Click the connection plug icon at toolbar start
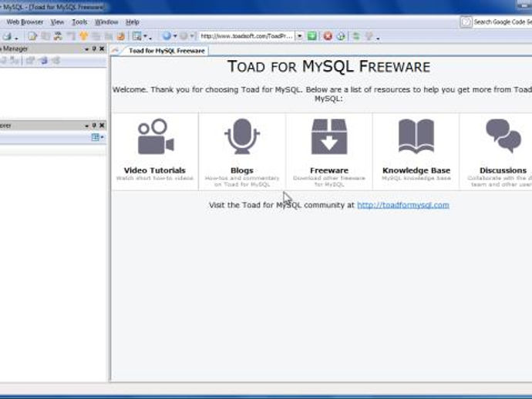This screenshot has height=399, width=532. click(7, 36)
